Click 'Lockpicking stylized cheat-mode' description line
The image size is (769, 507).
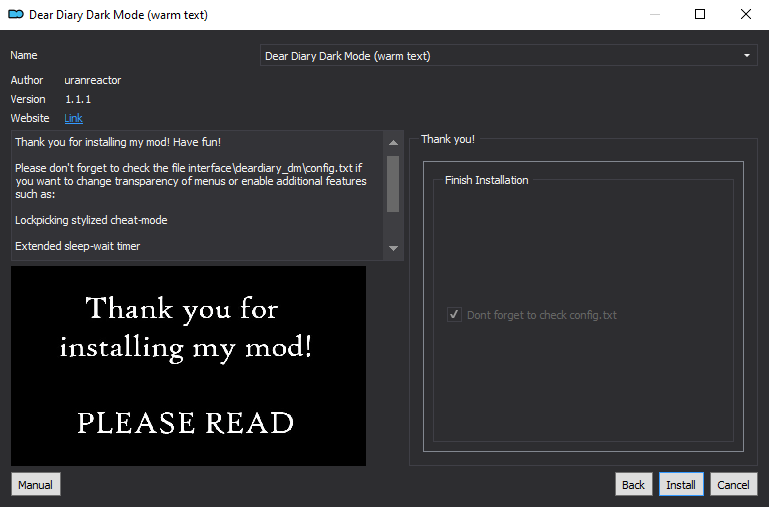click(x=91, y=220)
